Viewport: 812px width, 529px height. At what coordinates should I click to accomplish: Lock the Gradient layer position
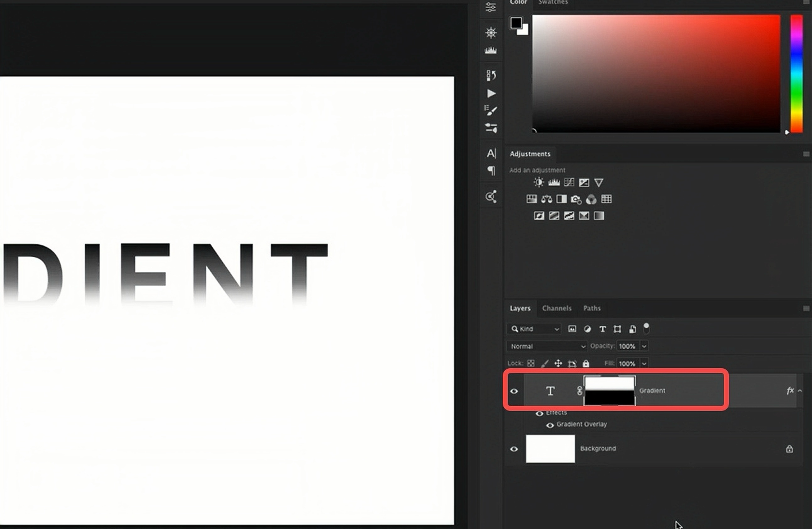558,363
